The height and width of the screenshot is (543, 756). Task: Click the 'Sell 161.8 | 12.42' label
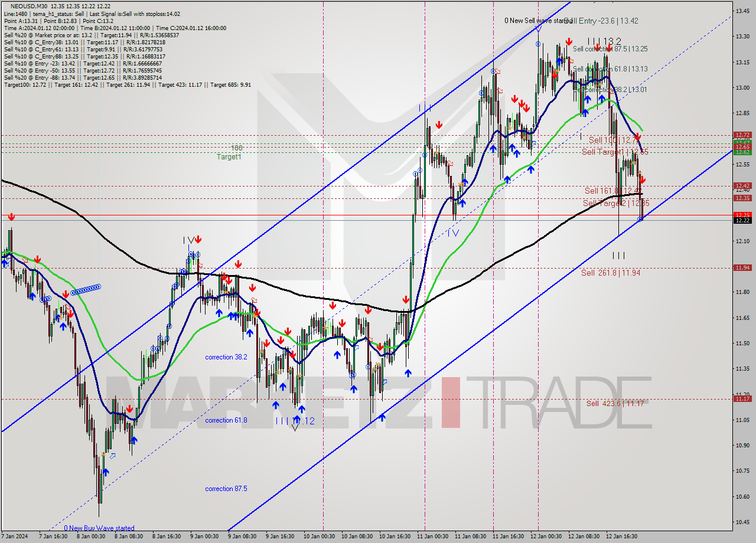tap(613, 190)
